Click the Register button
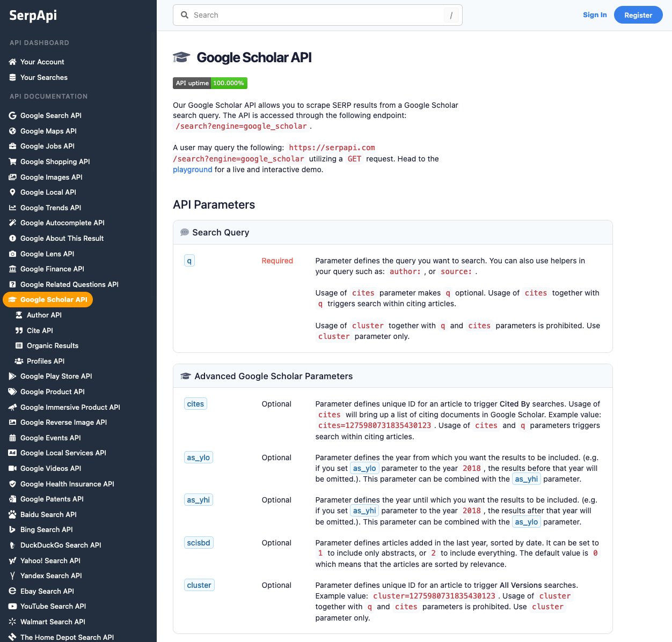The height and width of the screenshot is (642, 672). click(x=638, y=15)
